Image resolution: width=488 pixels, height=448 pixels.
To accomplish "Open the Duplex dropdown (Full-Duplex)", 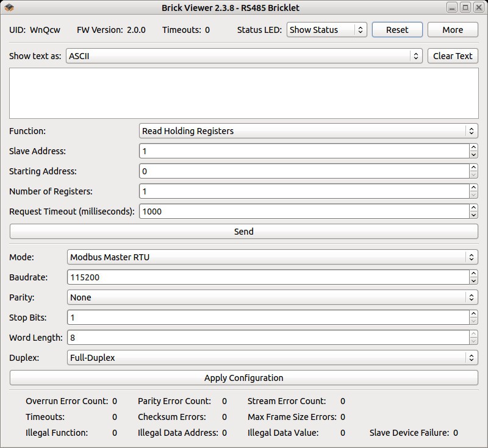I will point(272,358).
